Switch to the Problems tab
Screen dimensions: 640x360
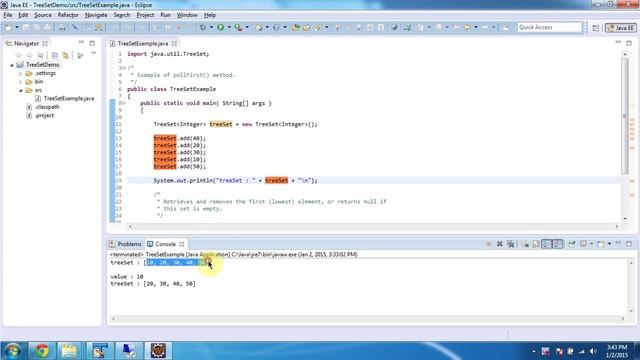(126, 244)
